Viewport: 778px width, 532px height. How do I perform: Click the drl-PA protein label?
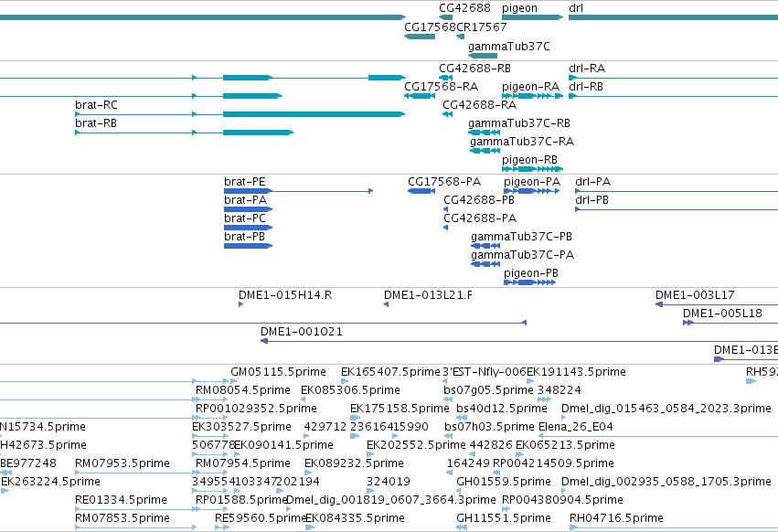593,182
